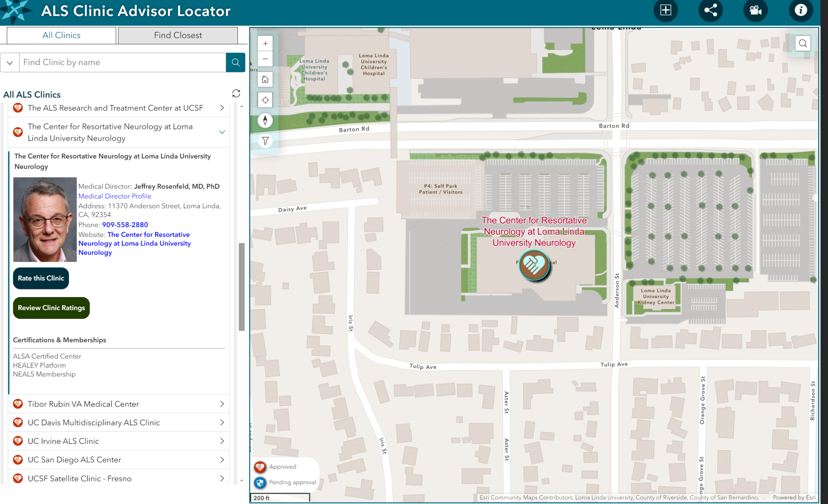Reset map orientation with compass icon
828x504 pixels.
(x=265, y=120)
